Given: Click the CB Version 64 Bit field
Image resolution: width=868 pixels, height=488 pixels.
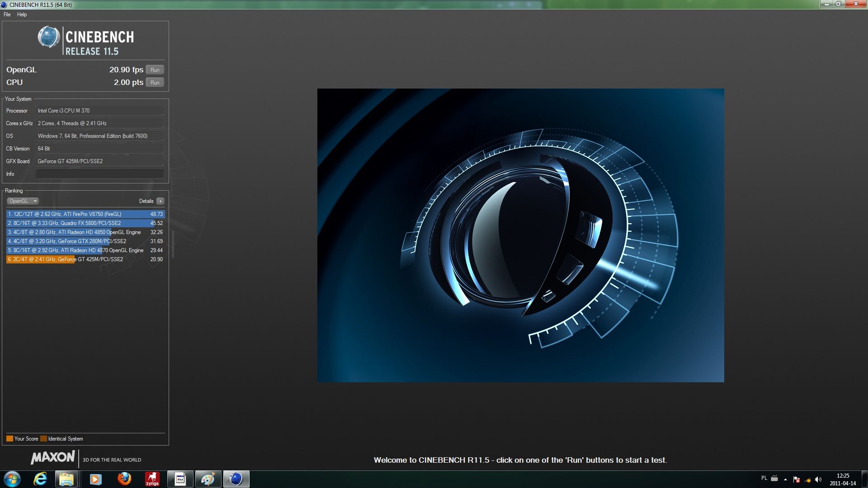Looking at the screenshot, I should coord(100,149).
